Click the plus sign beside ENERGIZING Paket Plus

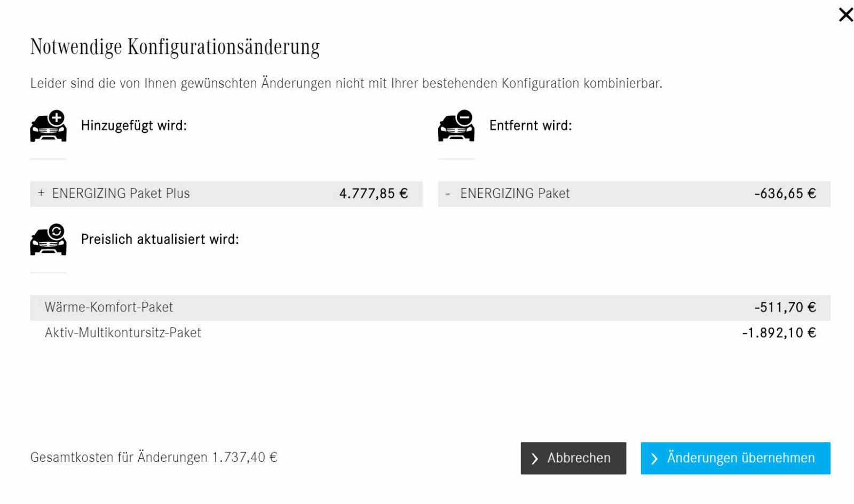(40, 194)
